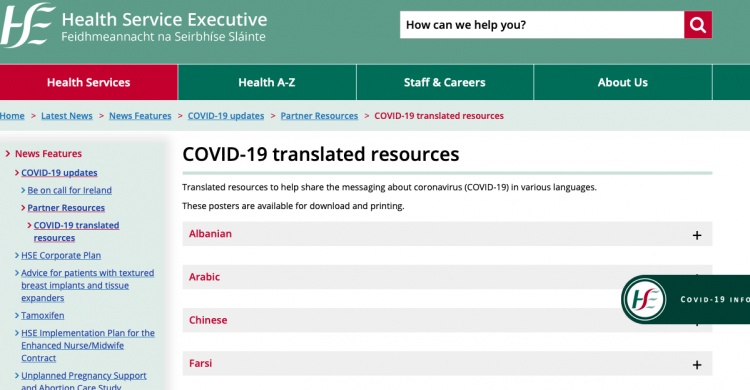Click the Partner Resources breadcrumb link
This screenshot has width=750, height=390.
pos(319,116)
